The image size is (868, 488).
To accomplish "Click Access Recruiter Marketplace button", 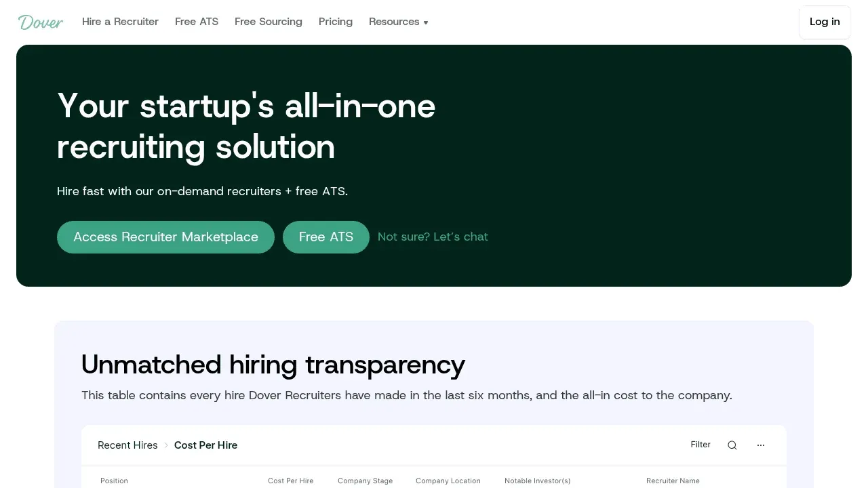I will tap(165, 237).
